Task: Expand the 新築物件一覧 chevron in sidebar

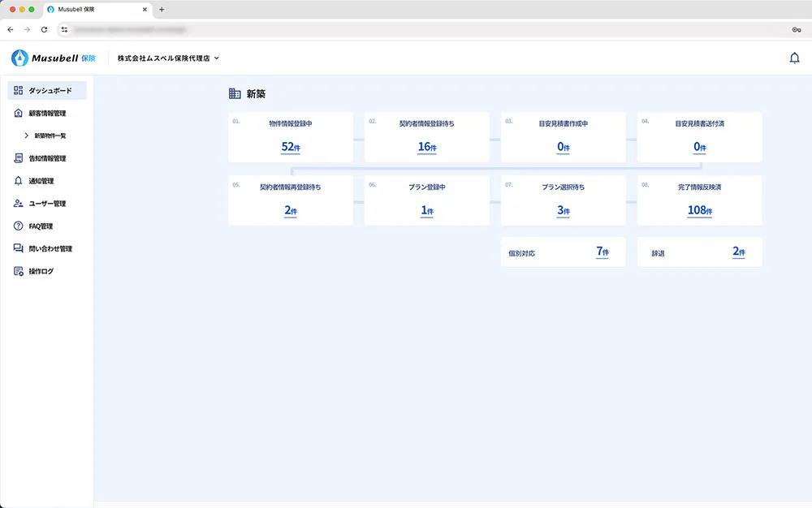Action: pos(26,136)
